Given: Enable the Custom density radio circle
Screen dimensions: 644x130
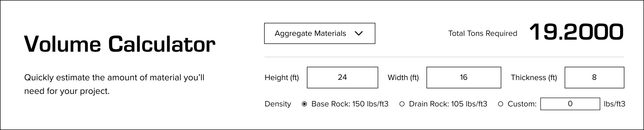Looking at the screenshot, I should click(501, 104).
